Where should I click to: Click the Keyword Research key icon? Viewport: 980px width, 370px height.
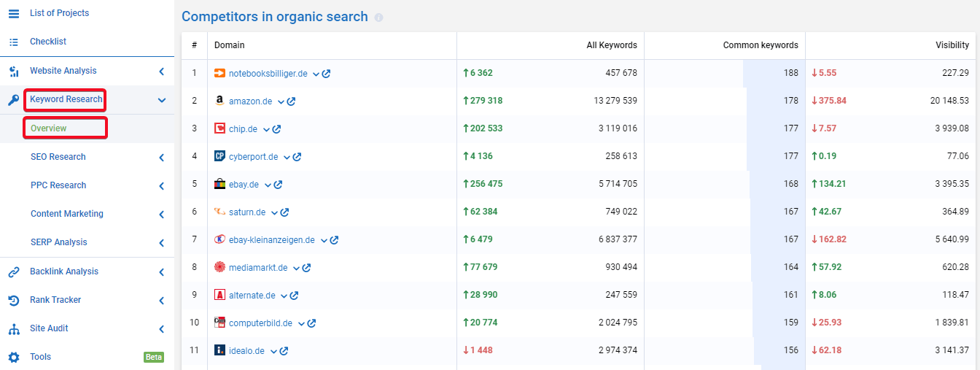(14, 100)
